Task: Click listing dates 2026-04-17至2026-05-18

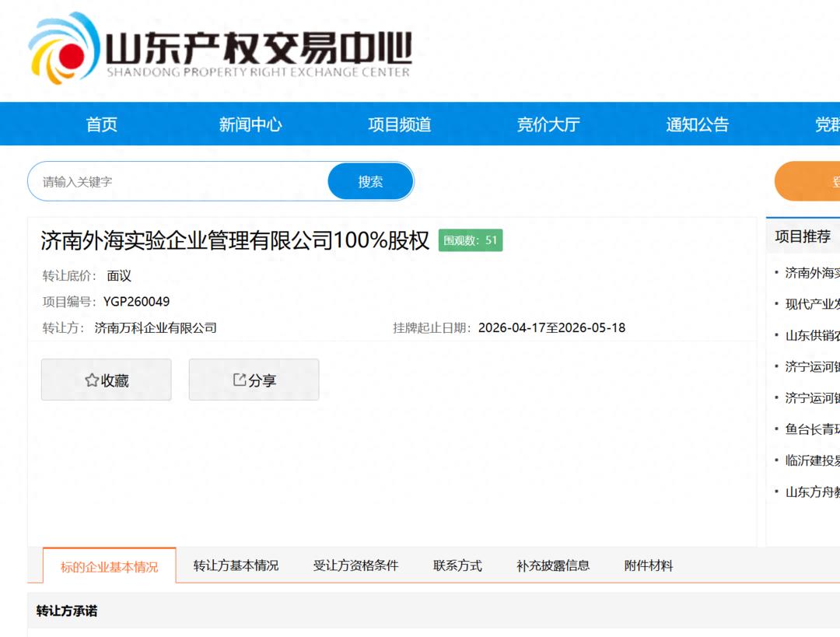Action: click(551, 328)
